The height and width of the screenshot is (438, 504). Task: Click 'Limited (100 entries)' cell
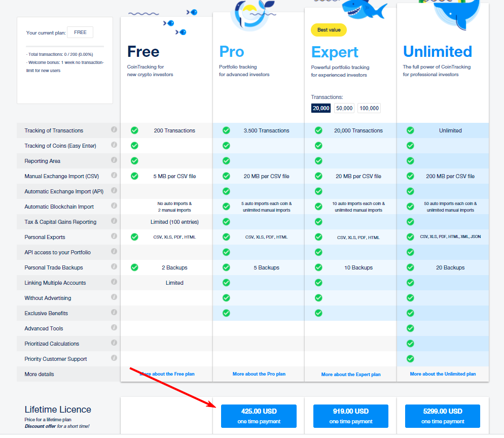click(x=174, y=222)
